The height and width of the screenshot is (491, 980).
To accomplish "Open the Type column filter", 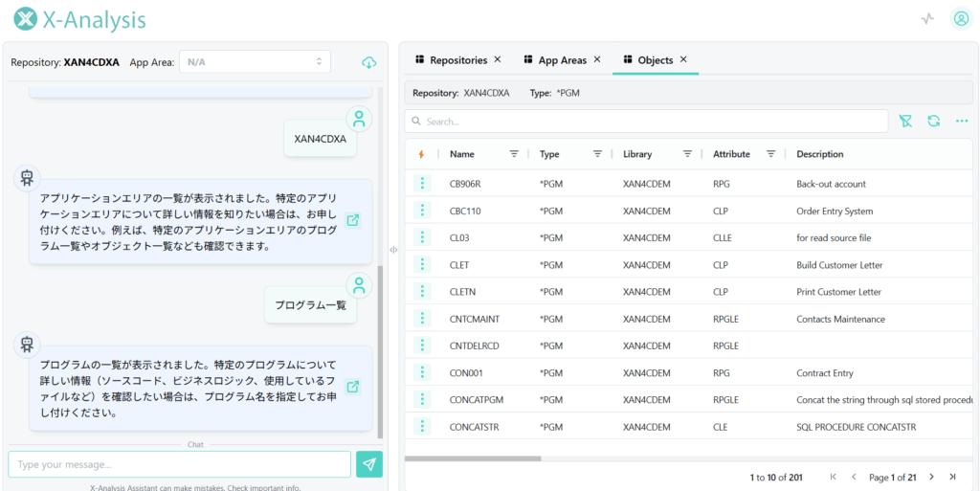I will coord(597,154).
